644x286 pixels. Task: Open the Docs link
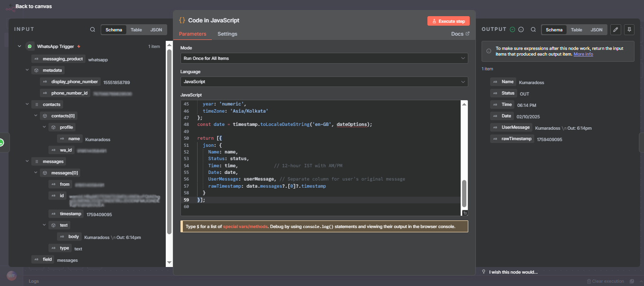460,34
